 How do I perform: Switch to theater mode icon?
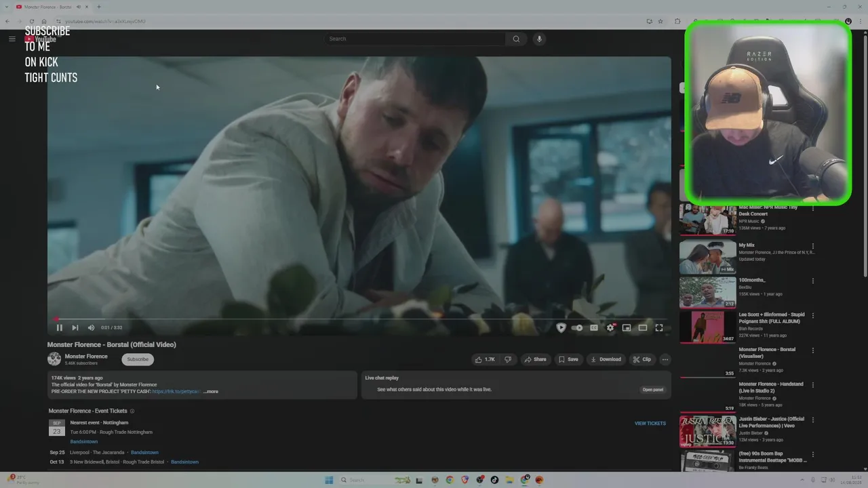coord(643,327)
